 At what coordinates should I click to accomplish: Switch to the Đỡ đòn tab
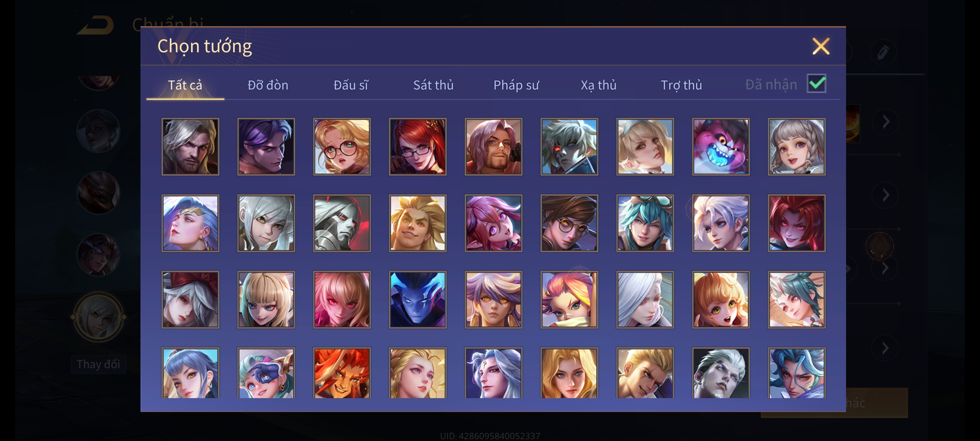coord(268,85)
